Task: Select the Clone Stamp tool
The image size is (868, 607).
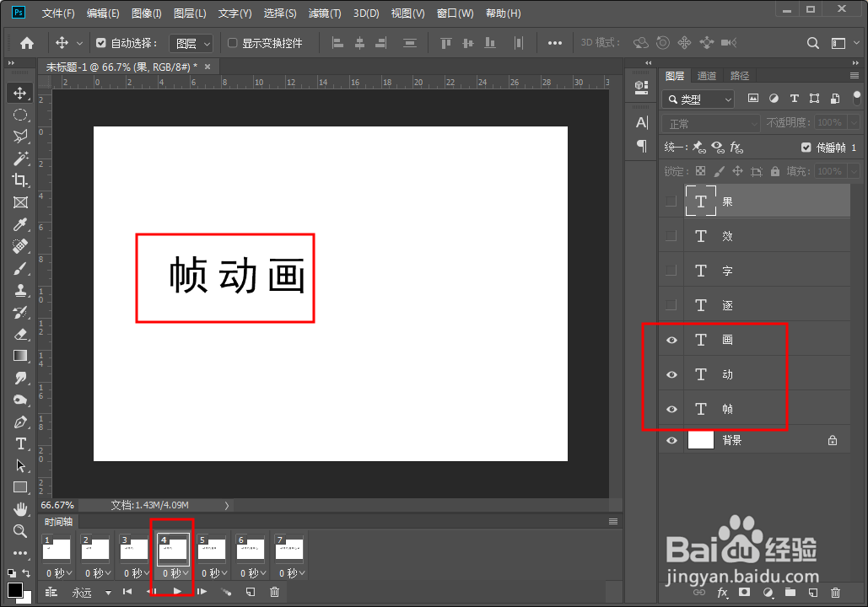Action: pos(20,290)
